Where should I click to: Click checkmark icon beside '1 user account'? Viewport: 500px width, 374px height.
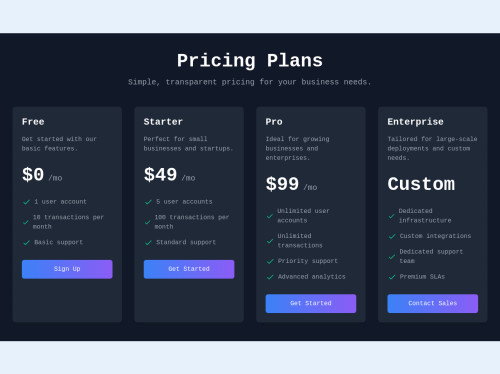pos(26,202)
